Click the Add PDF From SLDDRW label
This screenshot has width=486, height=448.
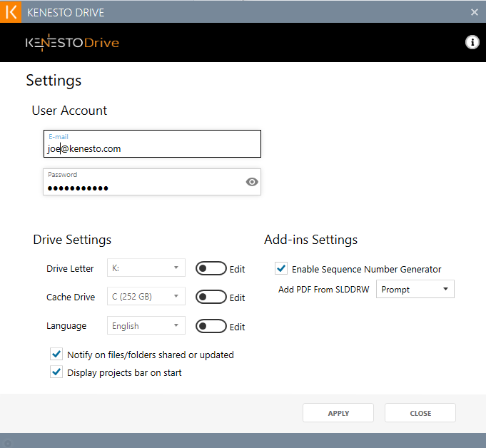pyautogui.click(x=323, y=290)
